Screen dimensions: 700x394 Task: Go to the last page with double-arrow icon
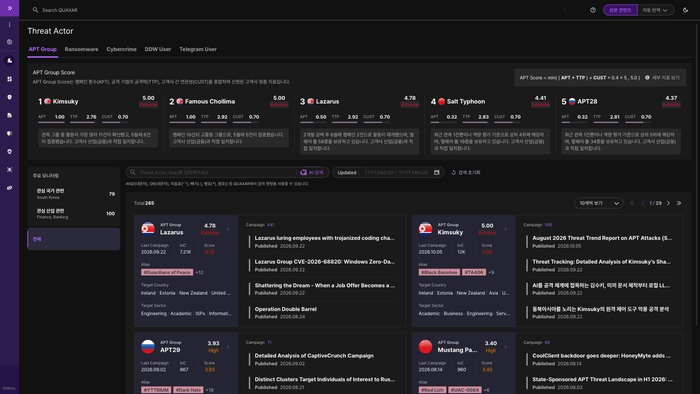pos(679,203)
